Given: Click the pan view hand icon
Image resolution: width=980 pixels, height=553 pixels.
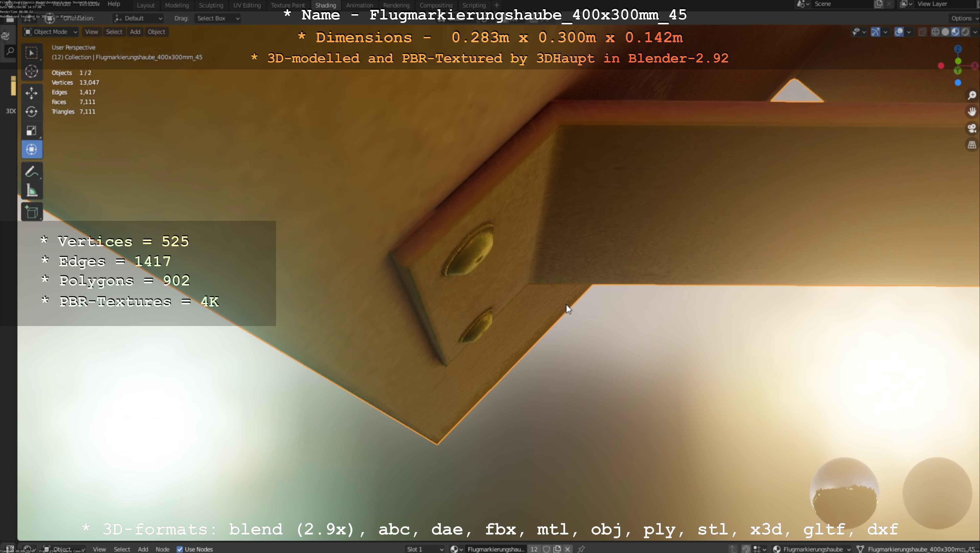Looking at the screenshot, I should 972,111.
